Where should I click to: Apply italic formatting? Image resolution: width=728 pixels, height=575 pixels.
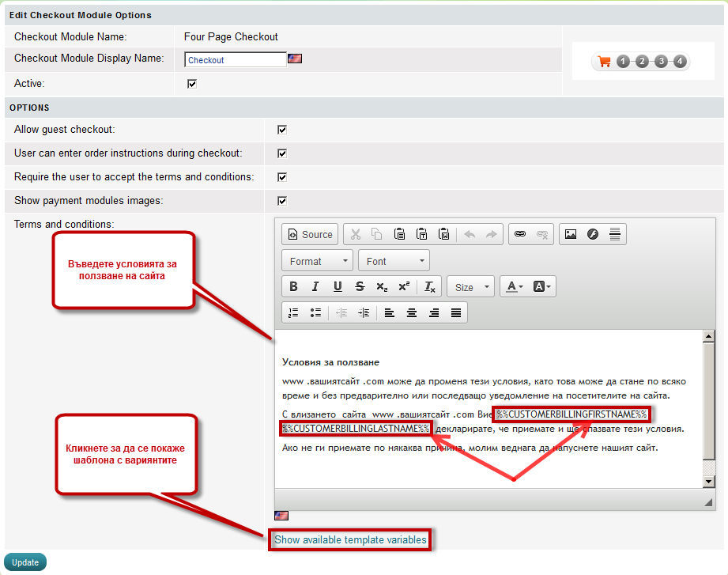[315, 287]
